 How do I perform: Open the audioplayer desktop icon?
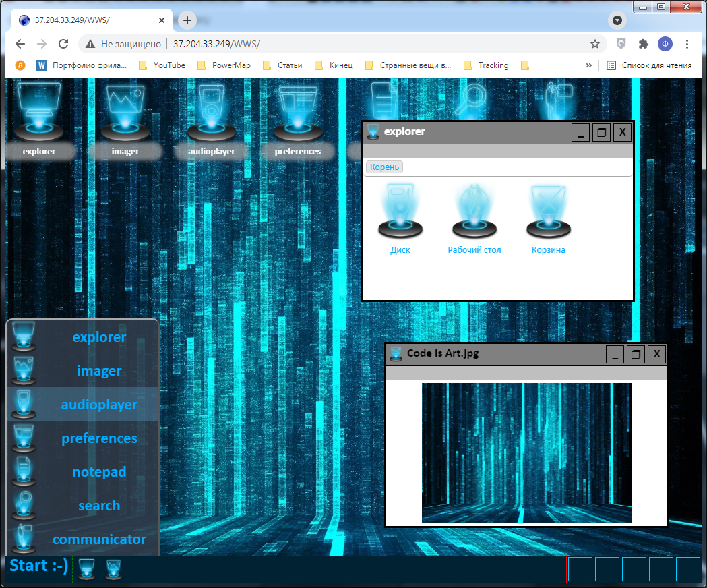(x=212, y=119)
